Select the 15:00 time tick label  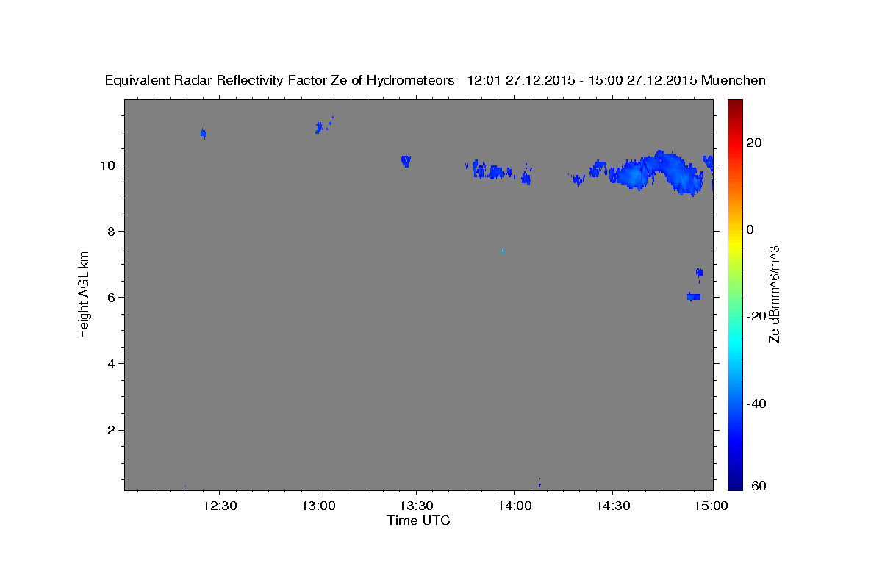pyautogui.click(x=710, y=506)
